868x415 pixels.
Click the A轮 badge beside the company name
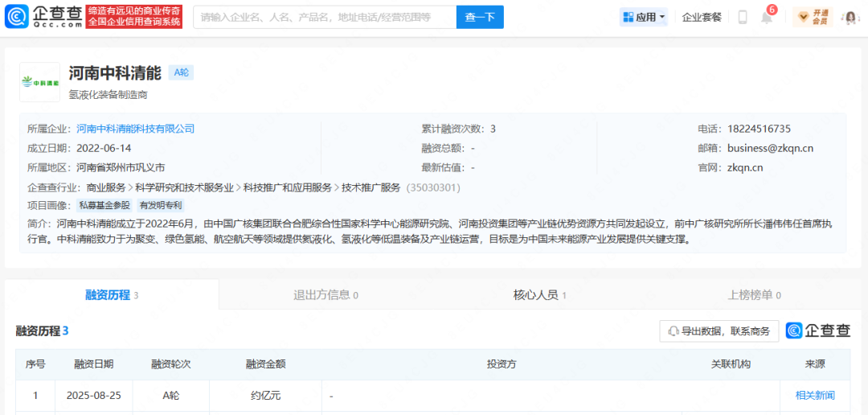pyautogui.click(x=181, y=72)
